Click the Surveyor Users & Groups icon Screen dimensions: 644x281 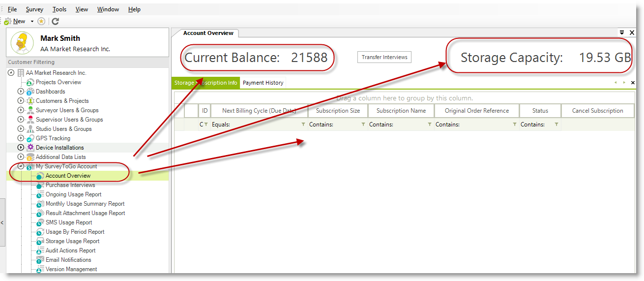30,110
